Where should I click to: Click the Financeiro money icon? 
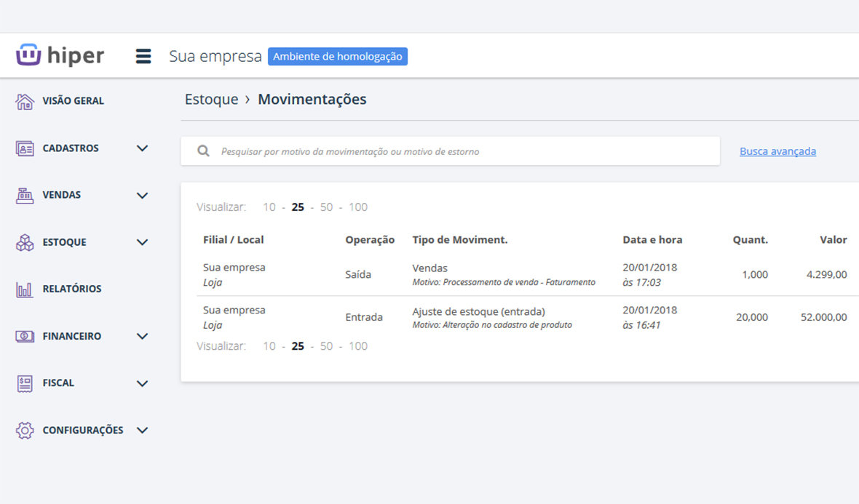(x=25, y=336)
